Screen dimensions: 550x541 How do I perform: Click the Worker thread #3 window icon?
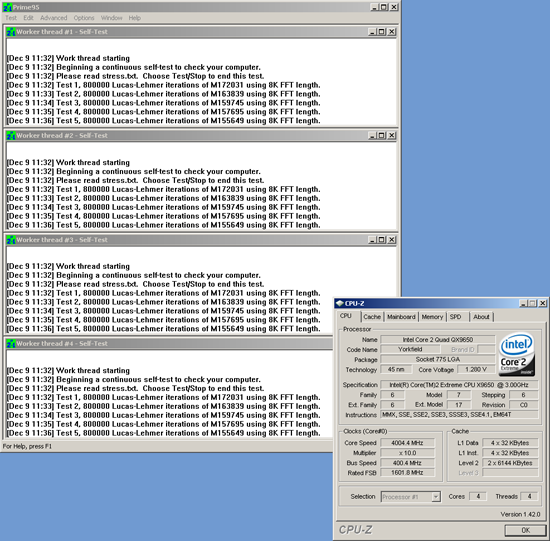(x=11, y=240)
